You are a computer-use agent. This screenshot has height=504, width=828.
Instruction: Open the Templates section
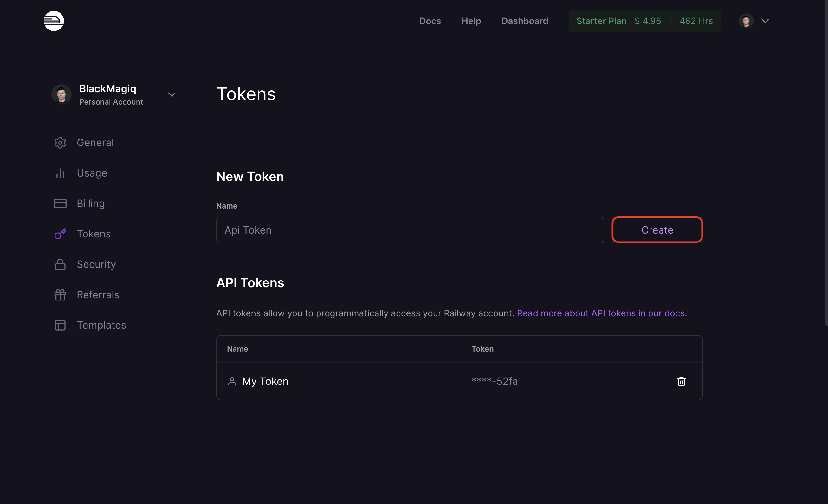[101, 325]
